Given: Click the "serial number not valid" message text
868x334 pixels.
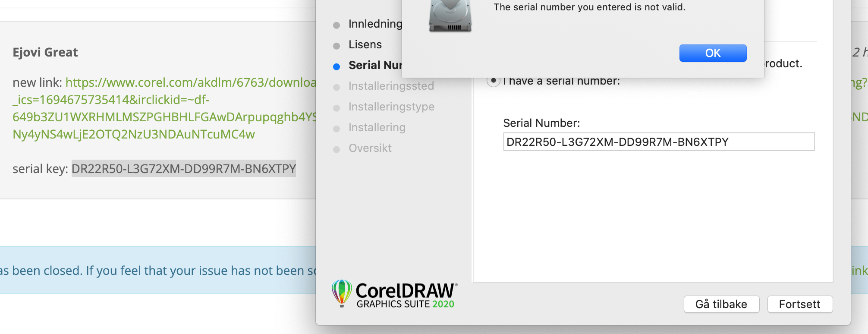Looking at the screenshot, I should 589,7.
